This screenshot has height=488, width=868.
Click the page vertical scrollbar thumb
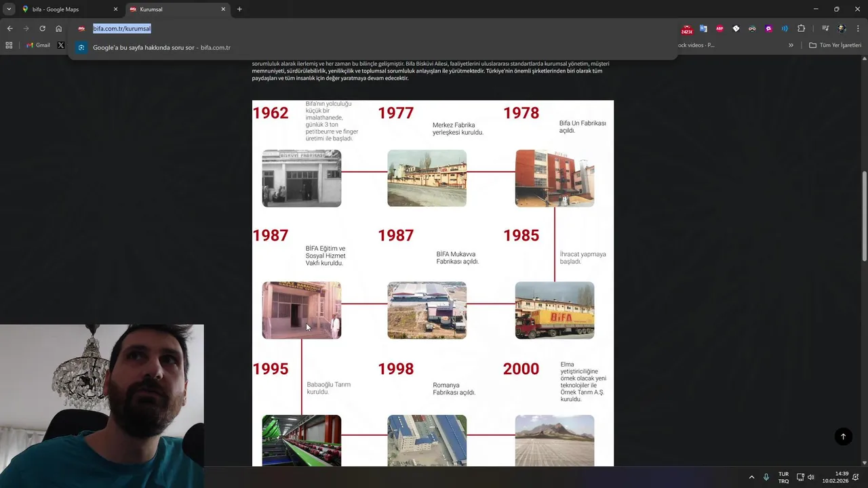[x=864, y=217]
